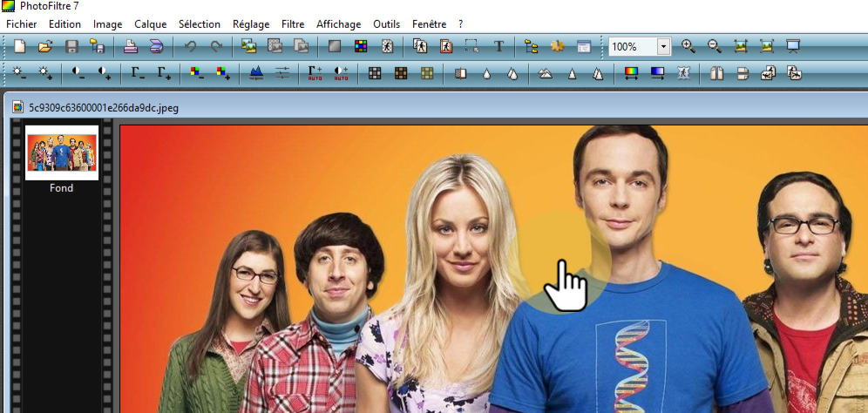Screen dimensions: 868x413
Task: Reduce saturation with colored squares minus icon
Action: pyautogui.click(x=196, y=73)
